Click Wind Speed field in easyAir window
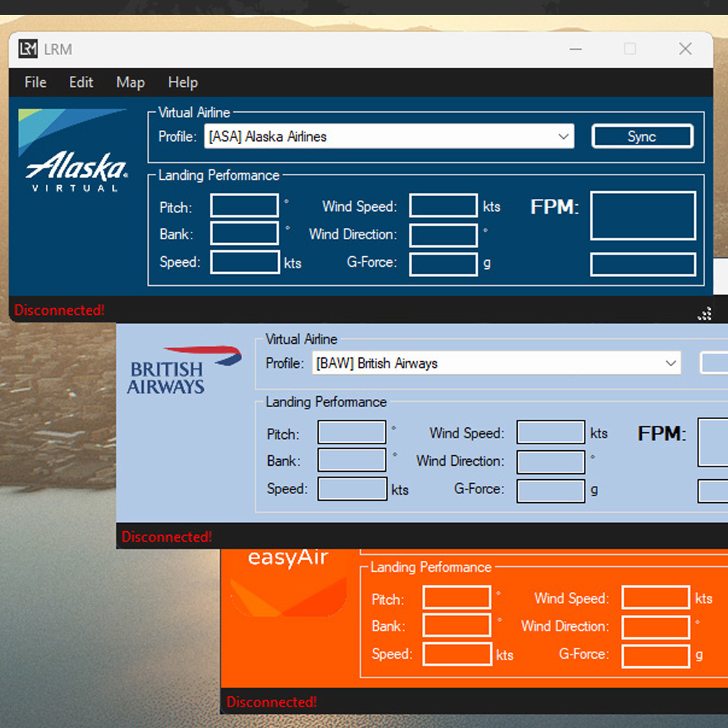 point(655,597)
